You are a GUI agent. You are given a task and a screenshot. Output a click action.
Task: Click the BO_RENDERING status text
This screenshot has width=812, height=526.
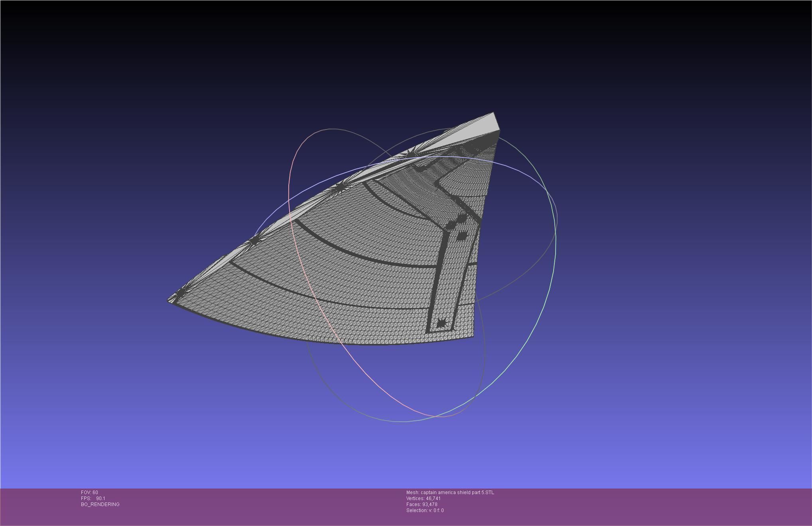100,504
